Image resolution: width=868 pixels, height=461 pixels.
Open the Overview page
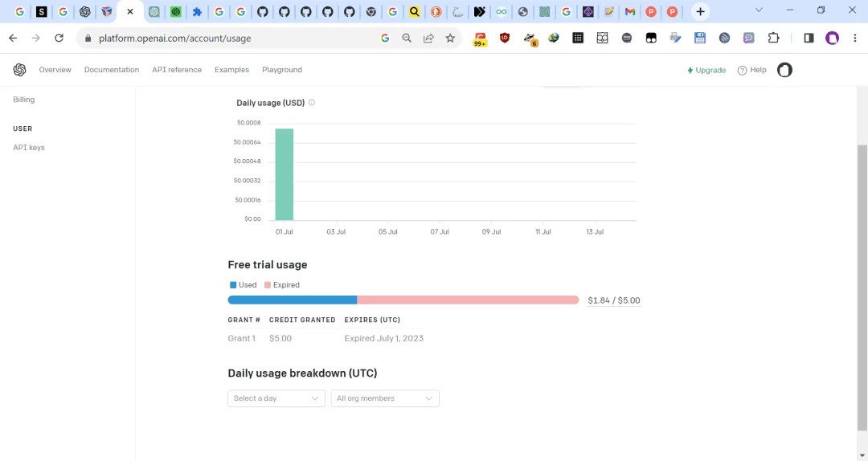pos(55,70)
